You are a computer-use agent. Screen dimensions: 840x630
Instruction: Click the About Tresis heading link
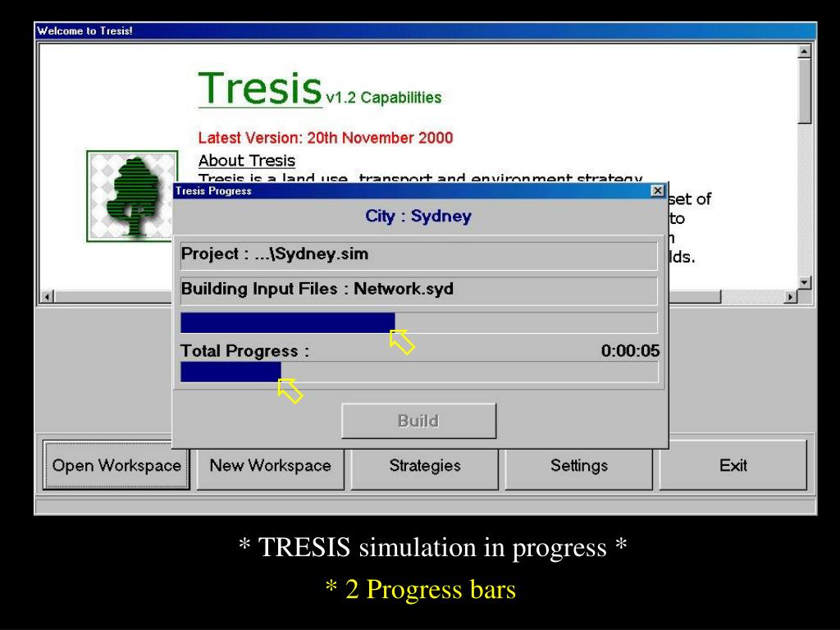[x=246, y=160]
